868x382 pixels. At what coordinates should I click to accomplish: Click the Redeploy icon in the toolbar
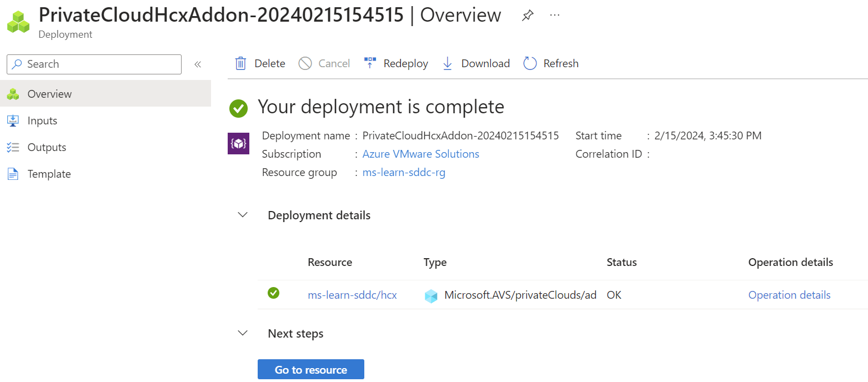click(x=370, y=62)
